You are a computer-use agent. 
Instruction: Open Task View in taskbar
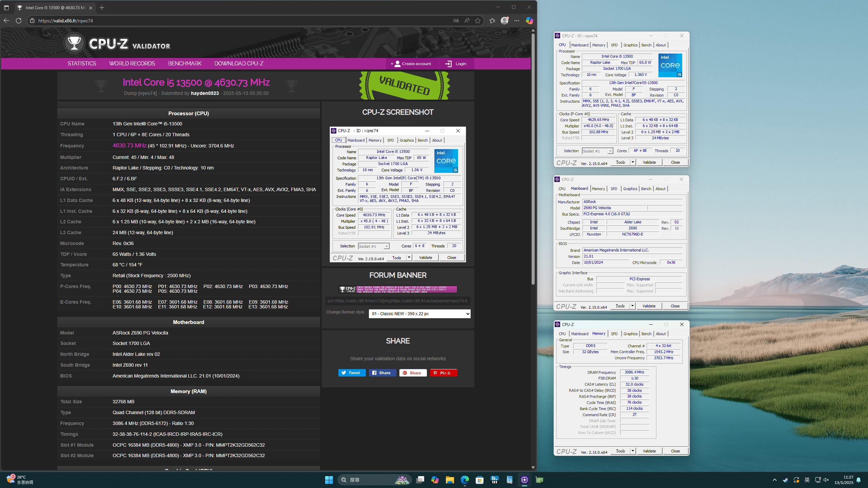(420, 480)
